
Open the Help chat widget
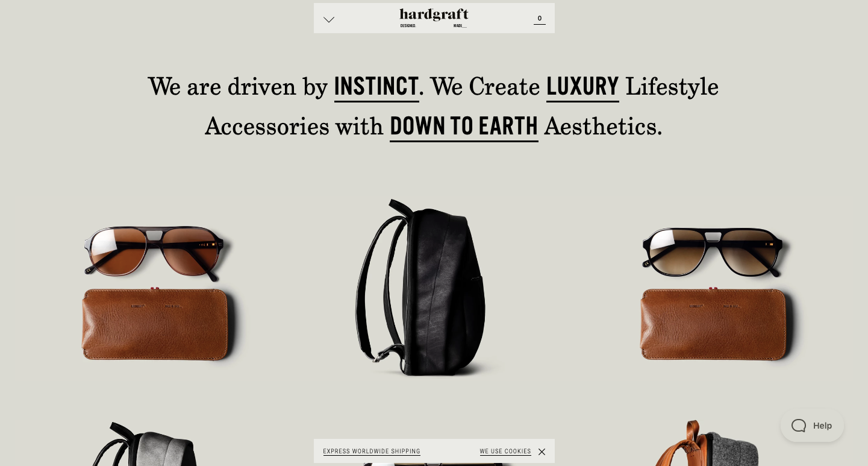[812, 426]
